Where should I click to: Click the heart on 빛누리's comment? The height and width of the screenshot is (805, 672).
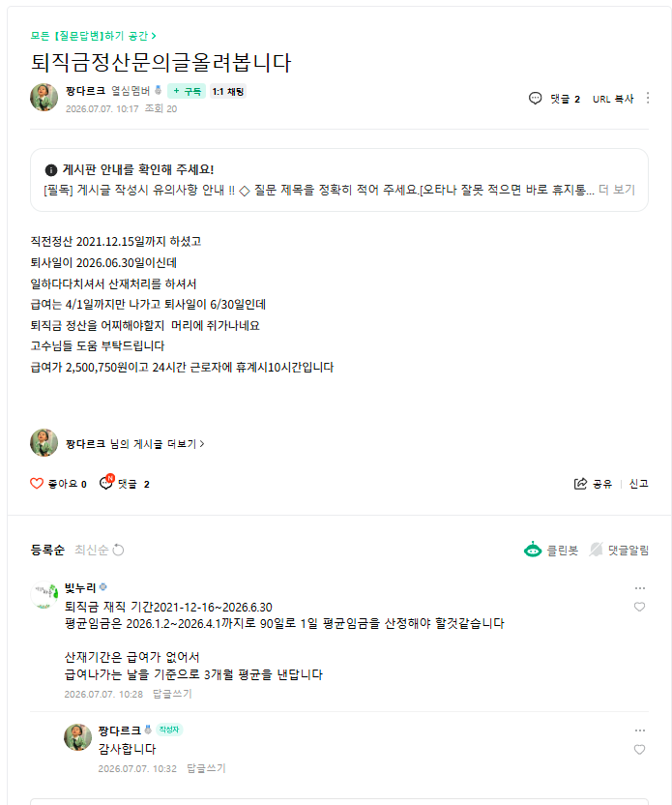pyautogui.click(x=639, y=607)
